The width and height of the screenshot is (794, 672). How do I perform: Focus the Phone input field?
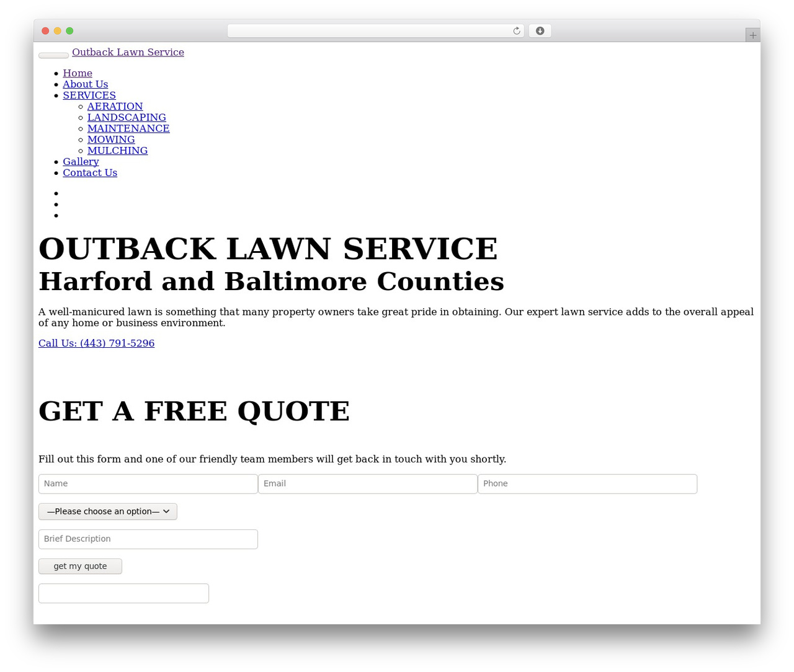point(587,484)
